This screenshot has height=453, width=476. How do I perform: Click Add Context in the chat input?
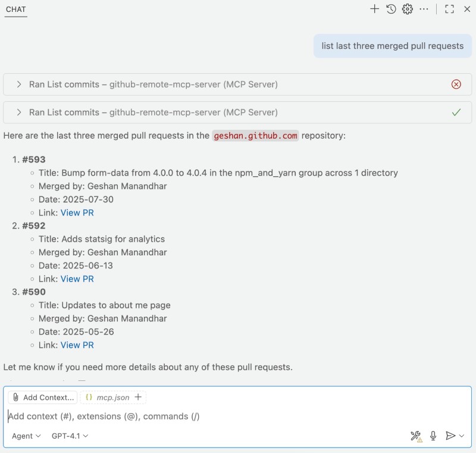(x=43, y=397)
